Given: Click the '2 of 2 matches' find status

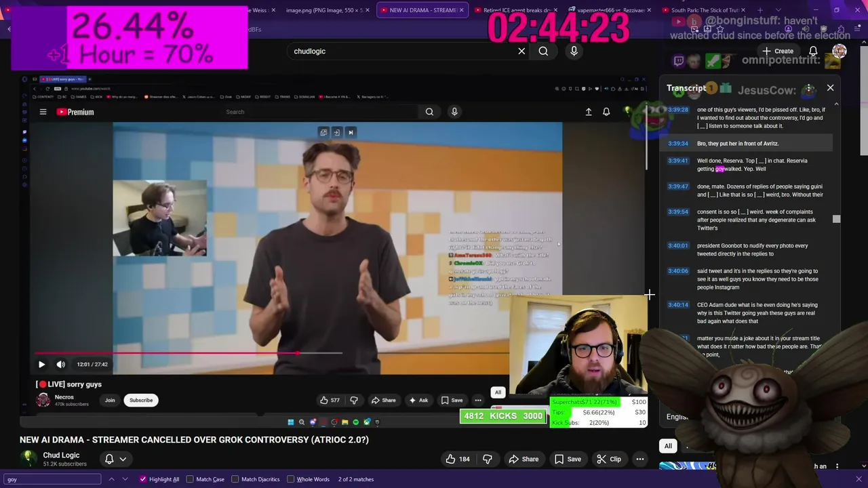Looking at the screenshot, I should click(356, 479).
